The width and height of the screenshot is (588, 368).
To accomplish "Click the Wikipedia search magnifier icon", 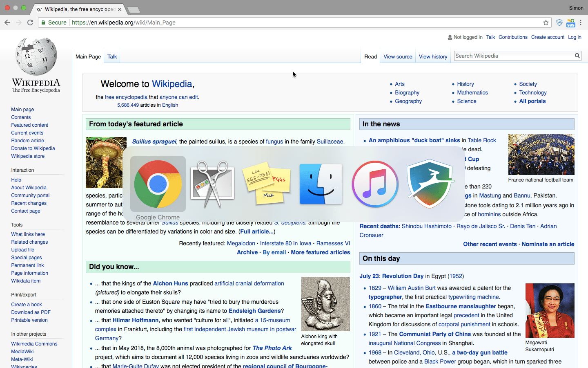I will (577, 56).
